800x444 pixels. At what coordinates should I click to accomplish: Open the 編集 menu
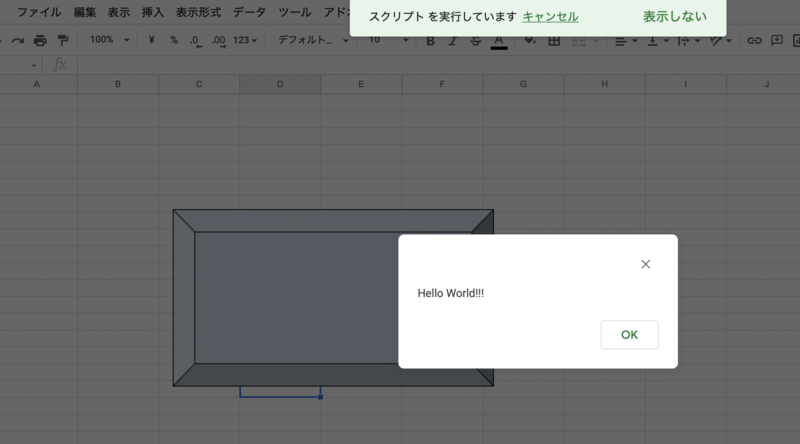(85, 12)
